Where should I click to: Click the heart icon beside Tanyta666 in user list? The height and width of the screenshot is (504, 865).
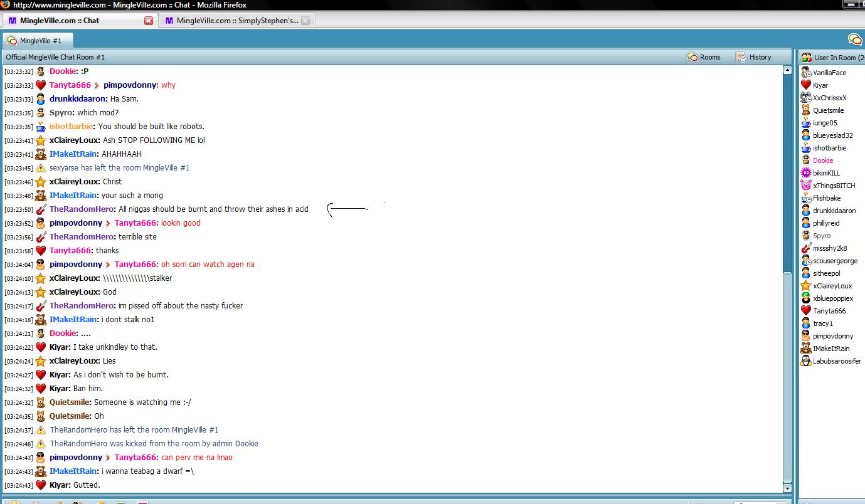806,311
